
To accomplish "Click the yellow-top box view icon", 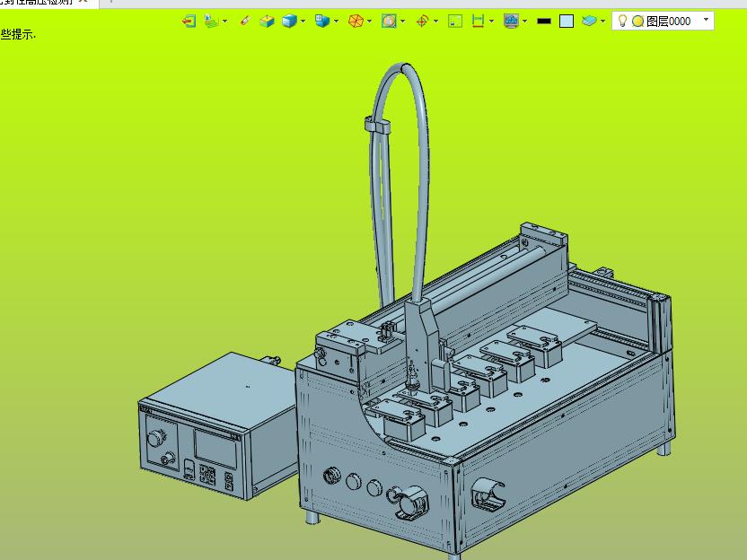I will click(x=268, y=21).
